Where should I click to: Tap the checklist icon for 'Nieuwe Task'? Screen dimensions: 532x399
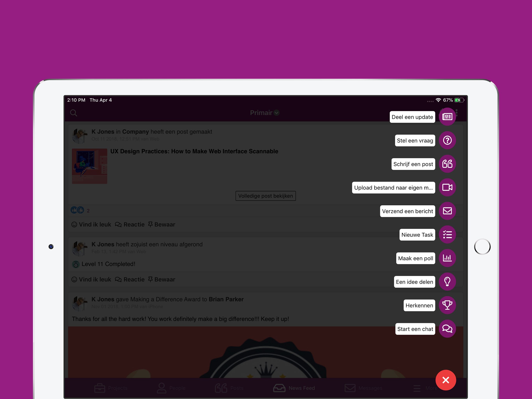pyautogui.click(x=447, y=235)
